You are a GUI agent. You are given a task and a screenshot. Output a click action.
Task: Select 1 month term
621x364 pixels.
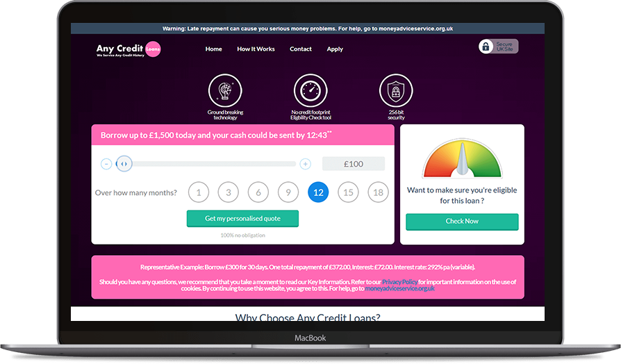tap(199, 192)
